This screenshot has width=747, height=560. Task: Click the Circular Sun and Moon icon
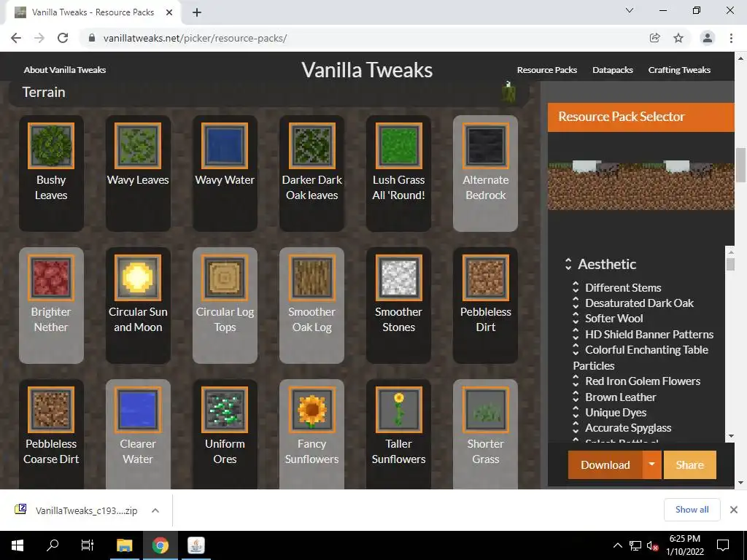point(138,278)
